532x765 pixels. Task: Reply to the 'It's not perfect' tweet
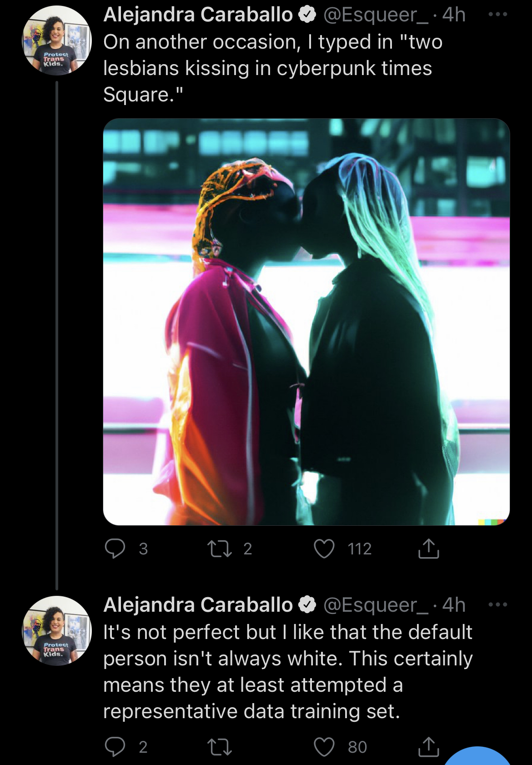[x=115, y=747]
